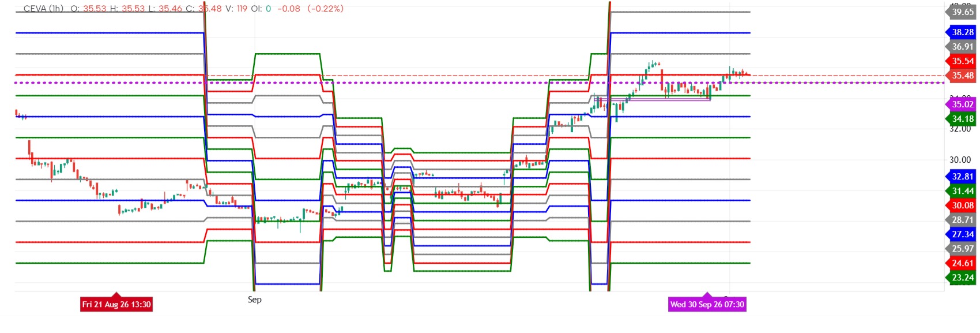
Task: Click the CEVA (1h) symbol title
Action: point(43,9)
